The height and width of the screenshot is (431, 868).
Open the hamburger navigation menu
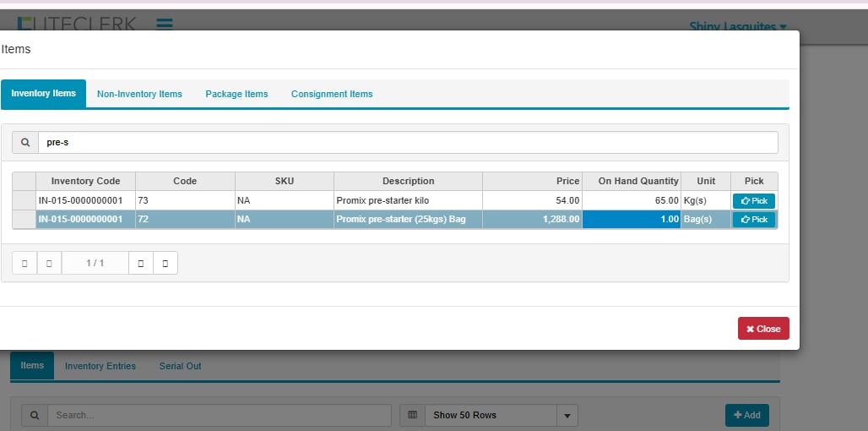(x=165, y=25)
